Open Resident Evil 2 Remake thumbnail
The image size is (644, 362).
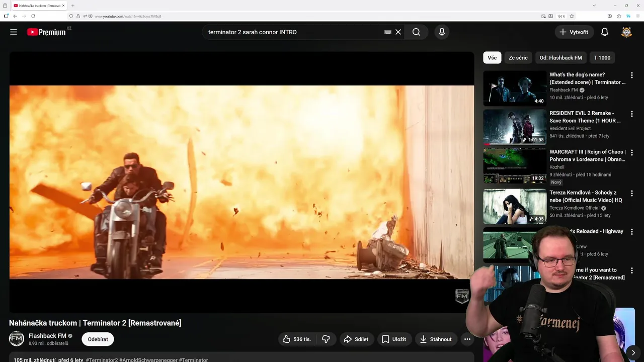pos(515,127)
